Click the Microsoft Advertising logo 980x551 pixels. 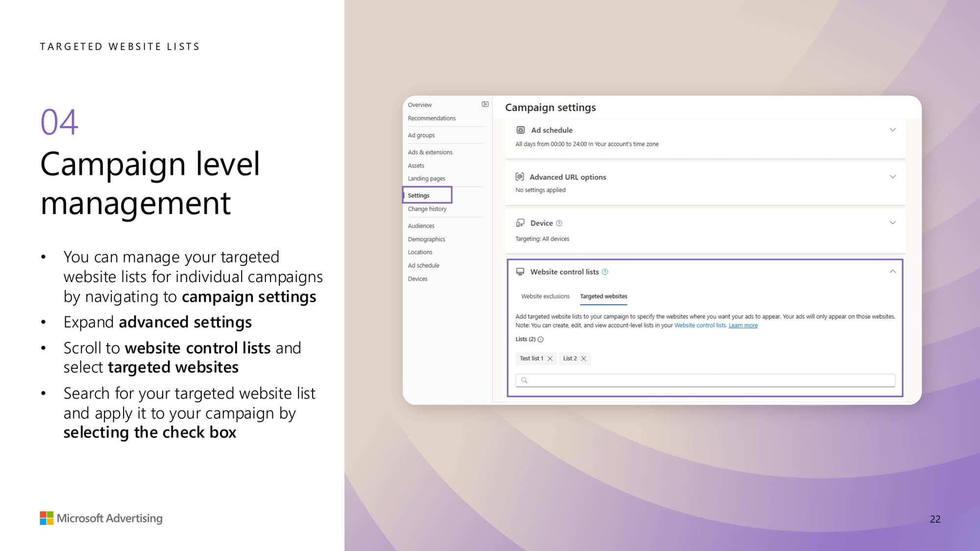(101, 518)
